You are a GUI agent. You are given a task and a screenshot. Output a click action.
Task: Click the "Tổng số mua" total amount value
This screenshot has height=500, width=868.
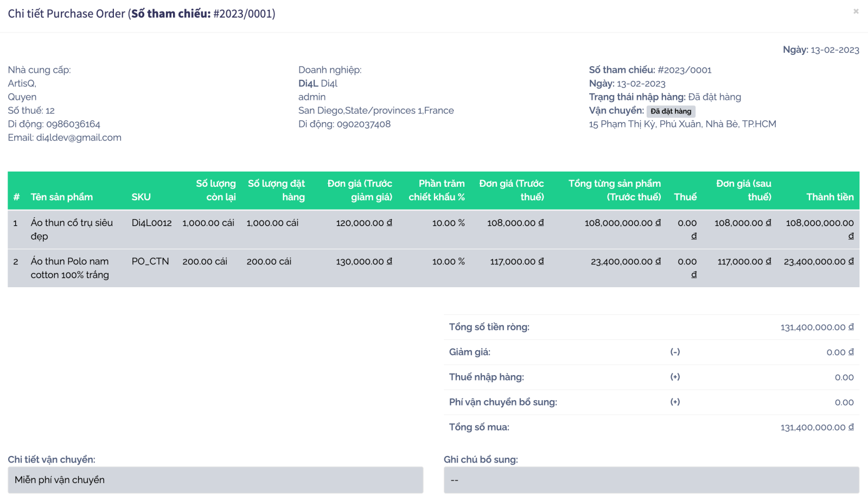[816, 427]
